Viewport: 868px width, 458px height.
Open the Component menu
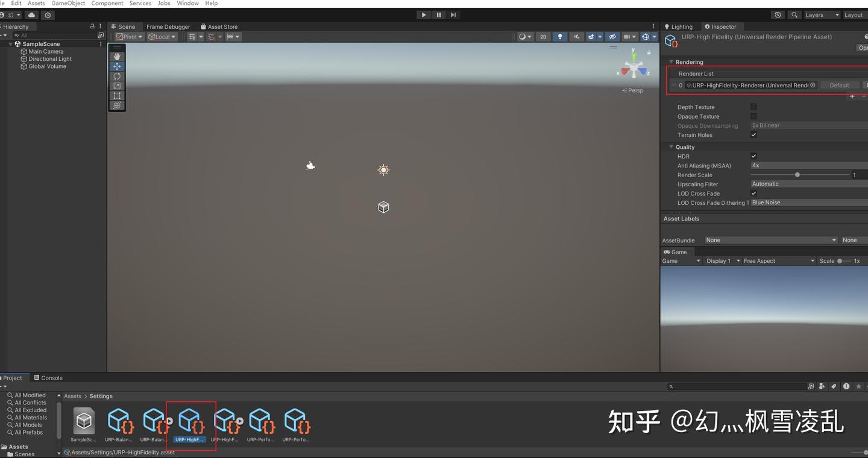107,4
